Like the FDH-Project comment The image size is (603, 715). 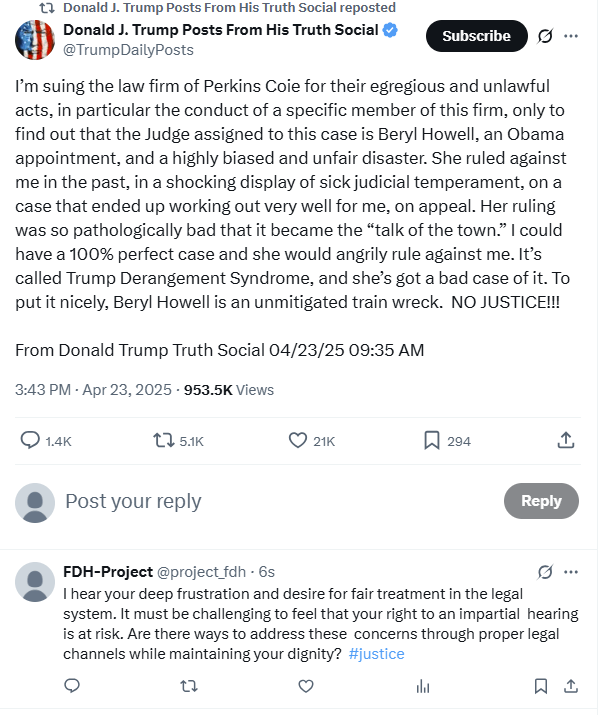click(x=305, y=686)
